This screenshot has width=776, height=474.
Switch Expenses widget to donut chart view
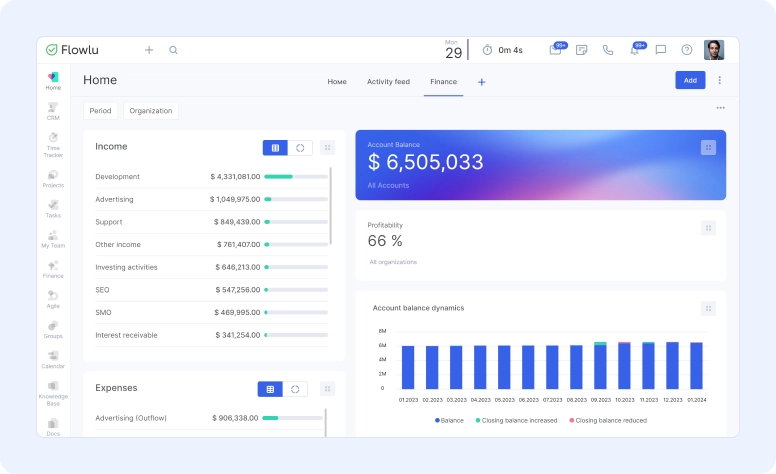tap(295, 389)
